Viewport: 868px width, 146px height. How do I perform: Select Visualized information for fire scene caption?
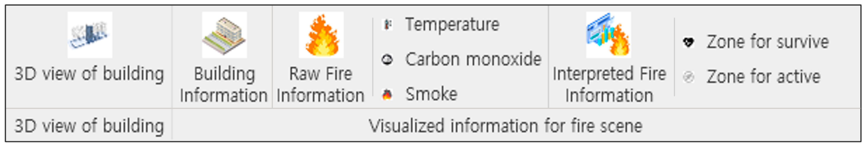point(505,126)
